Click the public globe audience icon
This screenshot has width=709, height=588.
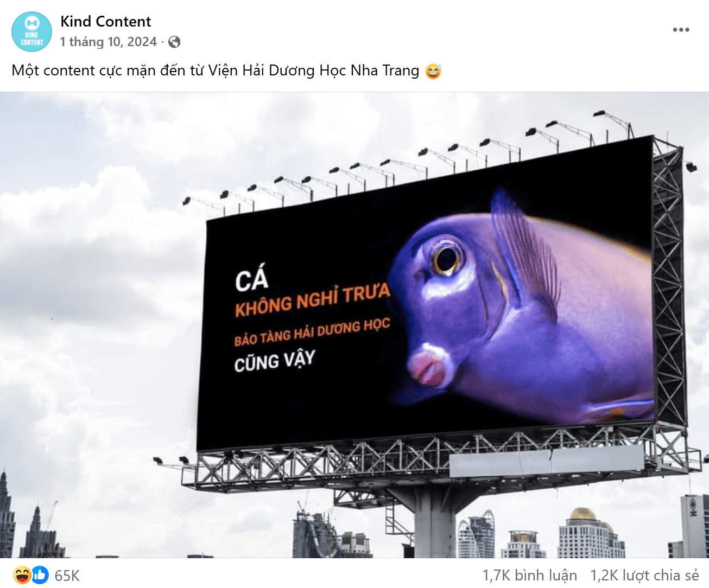[174, 42]
